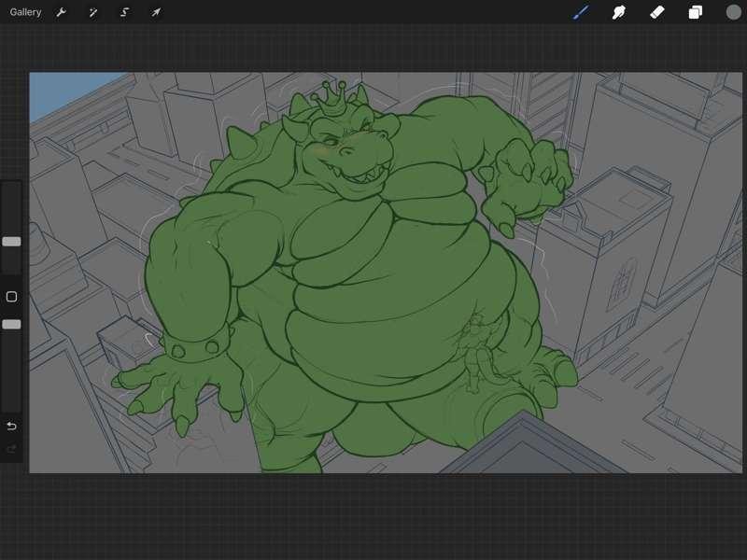Select the Smudge tool
The width and height of the screenshot is (747, 560).
[x=619, y=12]
